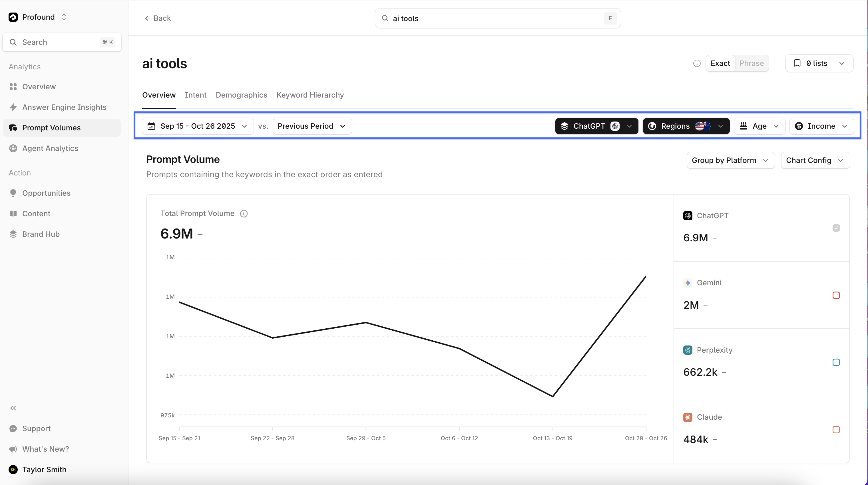
Task: Collapse the sidebar with double-chevron icon
Action: tap(13, 408)
